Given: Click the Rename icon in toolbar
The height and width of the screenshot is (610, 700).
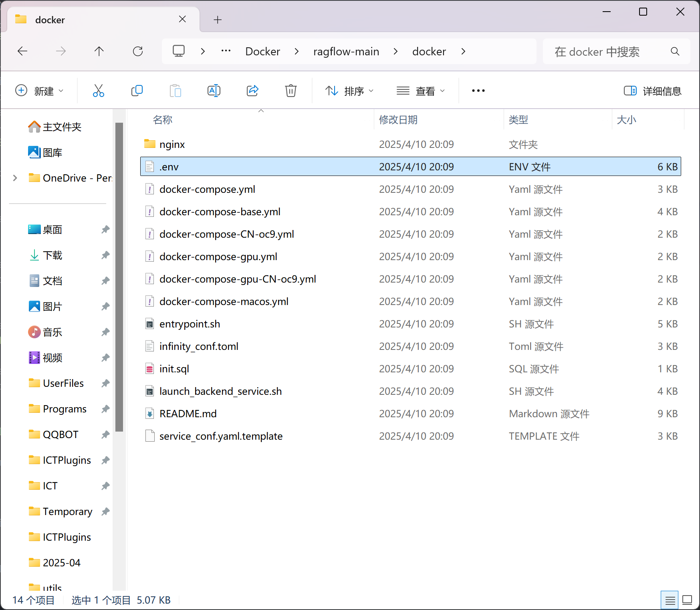Looking at the screenshot, I should pyautogui.click(x=214, y=91).
